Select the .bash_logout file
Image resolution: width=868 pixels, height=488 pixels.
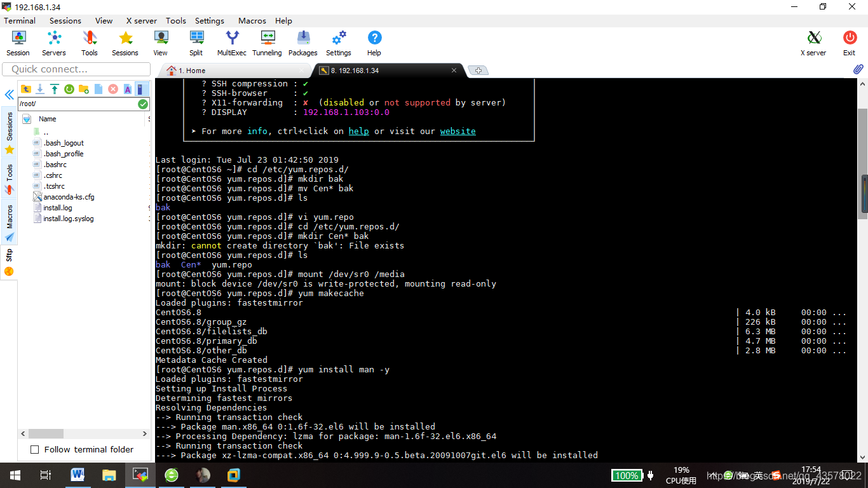point(64,143)
